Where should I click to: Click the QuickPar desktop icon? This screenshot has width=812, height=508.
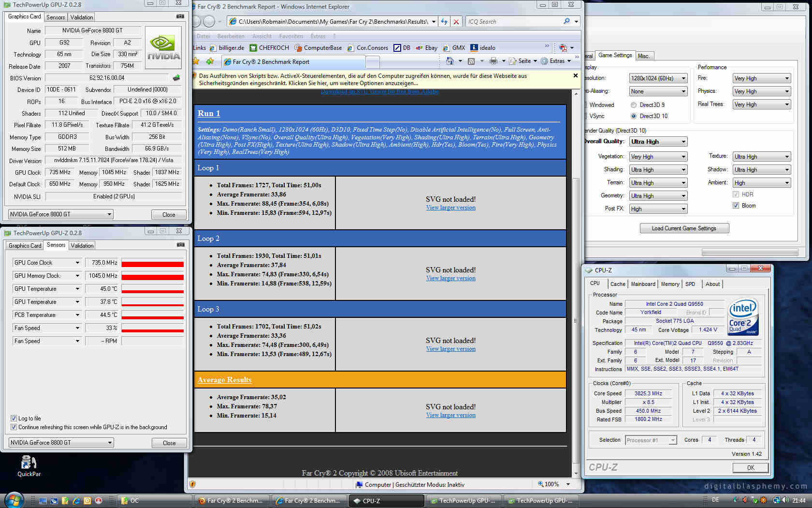29,465
